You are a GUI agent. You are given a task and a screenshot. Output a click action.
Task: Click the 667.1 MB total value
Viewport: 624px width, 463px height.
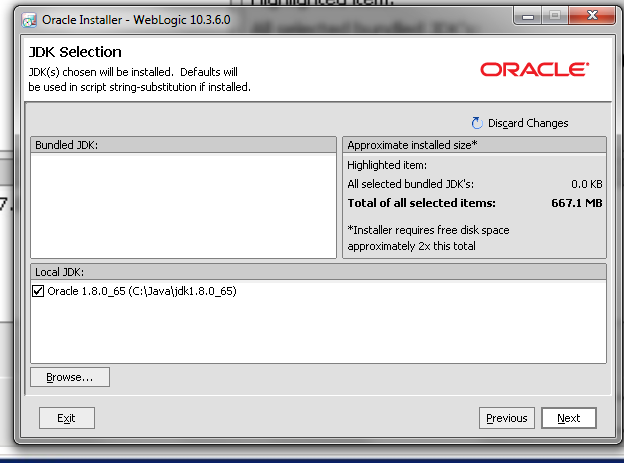click(x=577, y=203)
